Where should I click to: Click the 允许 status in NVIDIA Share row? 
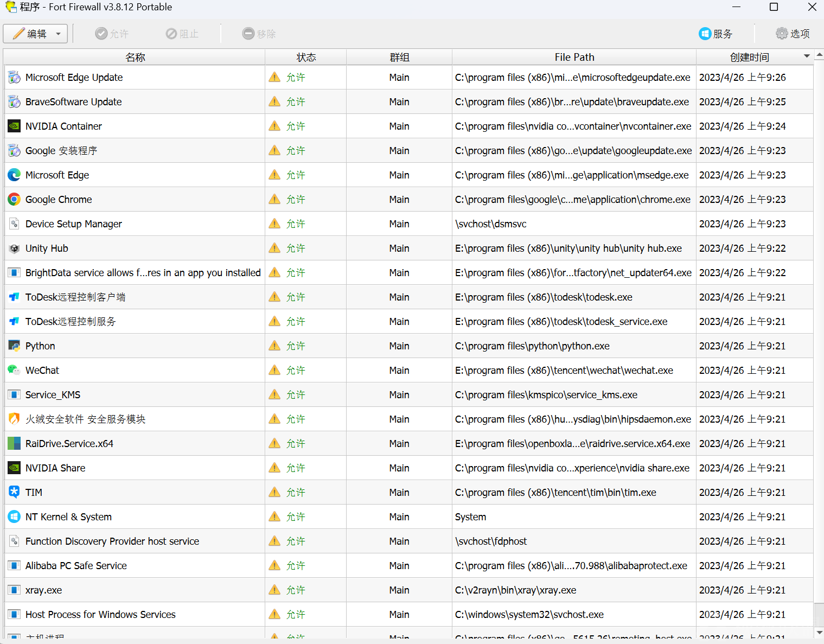[296, 468]
